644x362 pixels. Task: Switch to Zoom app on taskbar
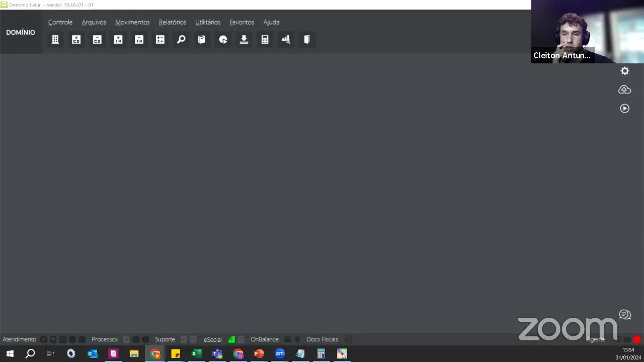coord(280,354)
